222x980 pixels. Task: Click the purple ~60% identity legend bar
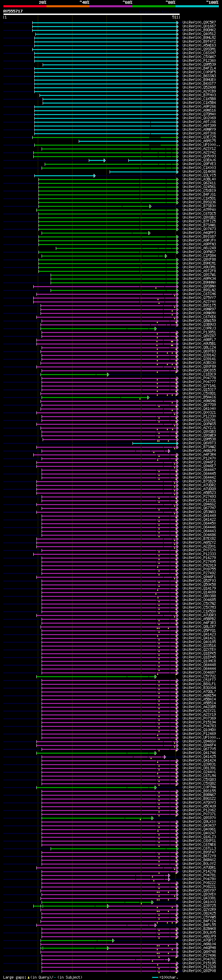pyautogui.click(x=111, y=6)
